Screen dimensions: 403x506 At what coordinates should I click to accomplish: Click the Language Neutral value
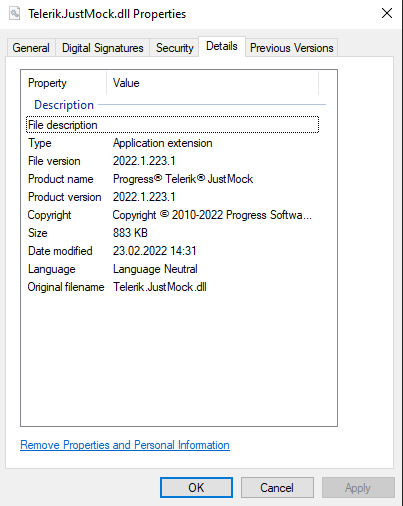[x=155, y=269]
